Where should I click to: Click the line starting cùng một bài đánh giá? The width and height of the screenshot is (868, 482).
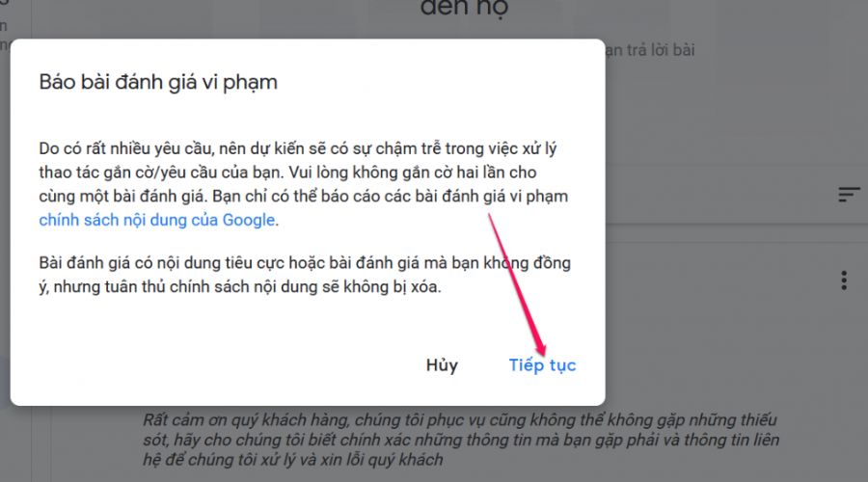(x=304, y=196)
